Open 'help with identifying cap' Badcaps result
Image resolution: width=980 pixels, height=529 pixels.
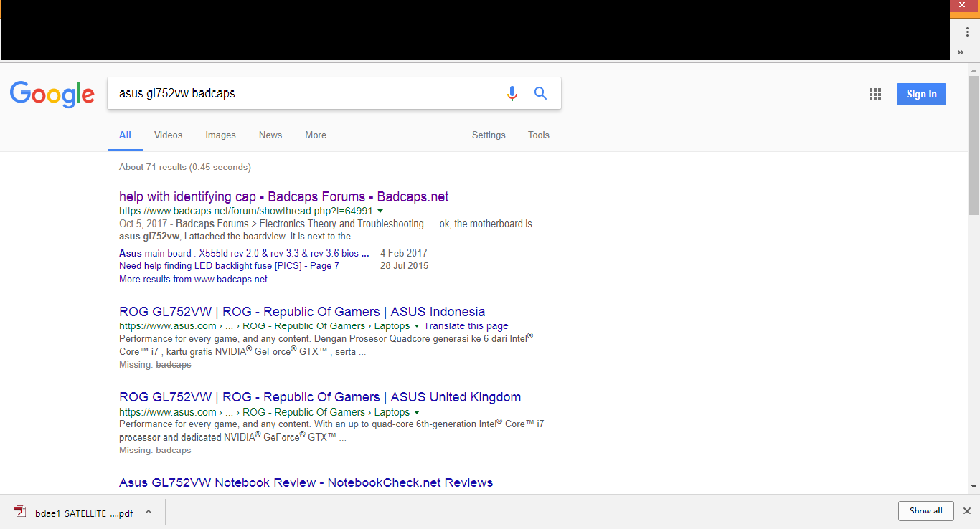284,196
